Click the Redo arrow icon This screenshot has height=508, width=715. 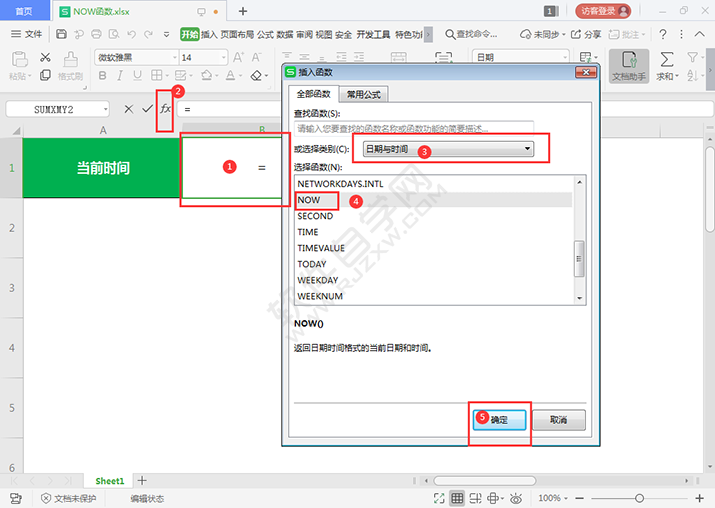[148, 34]
